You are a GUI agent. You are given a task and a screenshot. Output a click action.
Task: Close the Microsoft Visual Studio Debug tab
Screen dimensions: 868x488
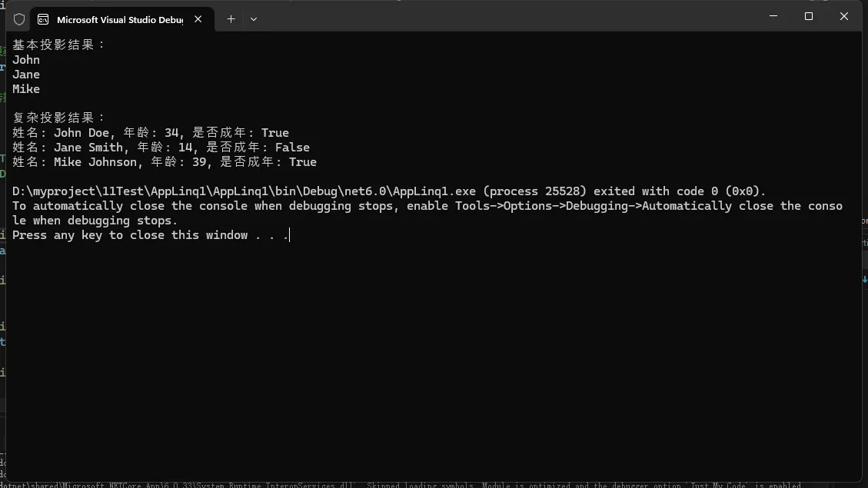pyautogui.click(x=198, y=19)
